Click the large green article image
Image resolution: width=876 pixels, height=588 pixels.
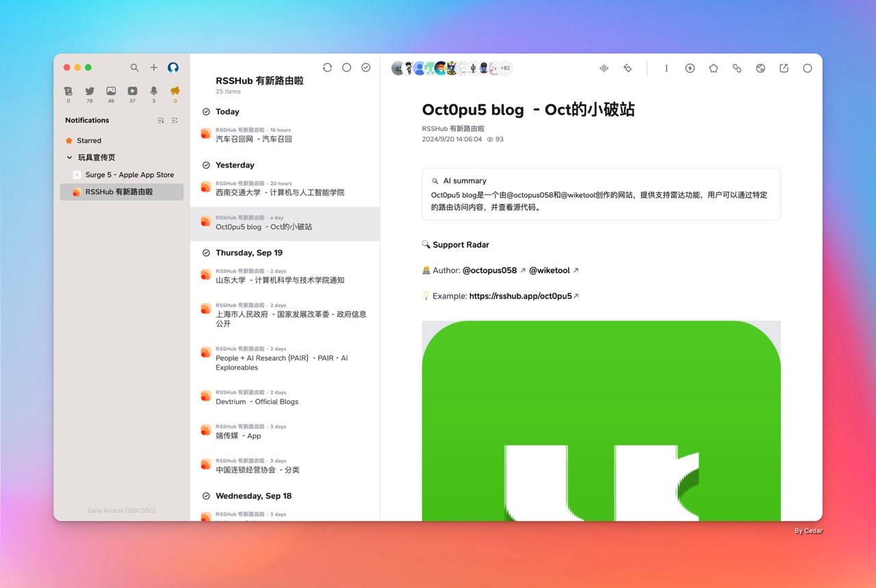[x=601, y=420]
